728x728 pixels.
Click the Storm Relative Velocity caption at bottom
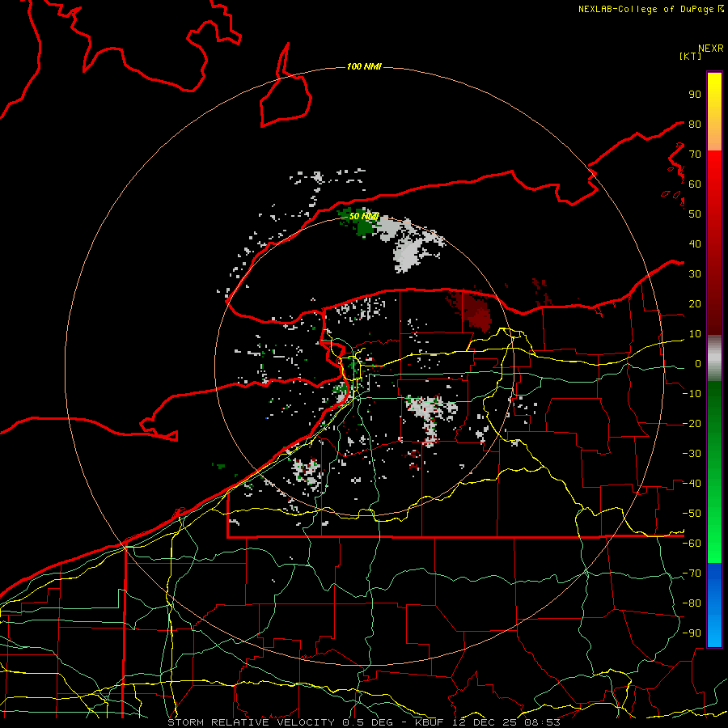coord(364,722)
